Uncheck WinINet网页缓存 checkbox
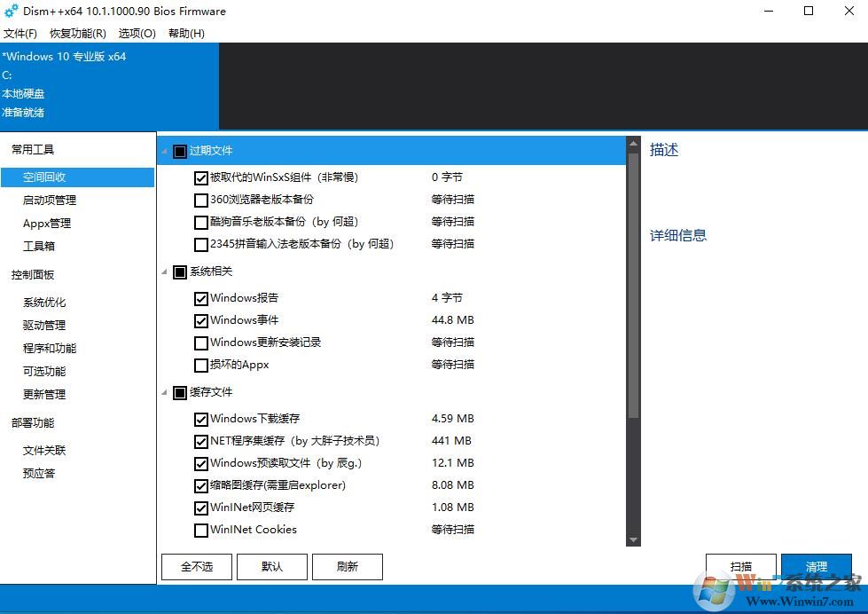The height and width of the screenshot is (614, 868). click(201, 508)
